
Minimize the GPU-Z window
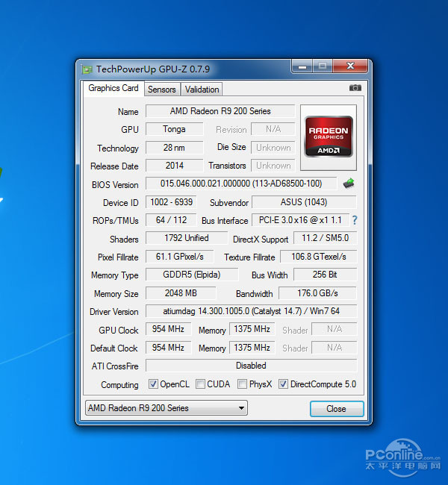click(x=302, y=66)
